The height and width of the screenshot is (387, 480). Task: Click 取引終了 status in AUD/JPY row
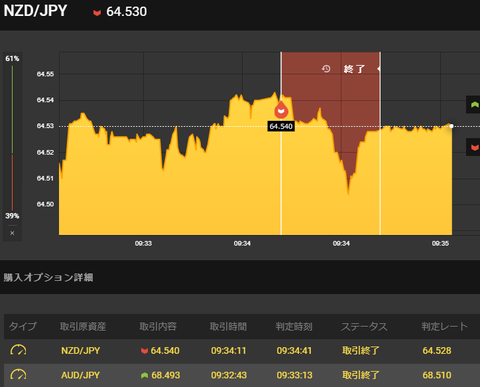361,375
